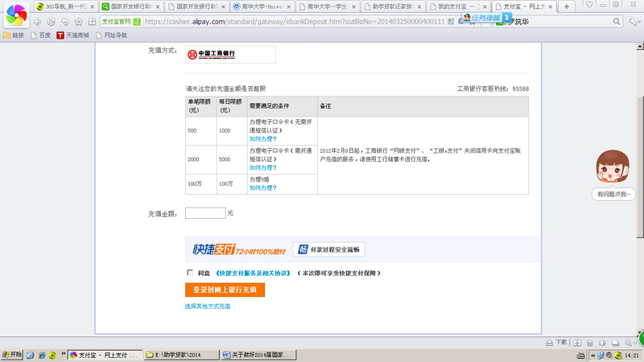The width and height of the screenshot is (644, 362).
Task: Click 如何办理 link in 2000 limit row
Action: coord(263,167)
